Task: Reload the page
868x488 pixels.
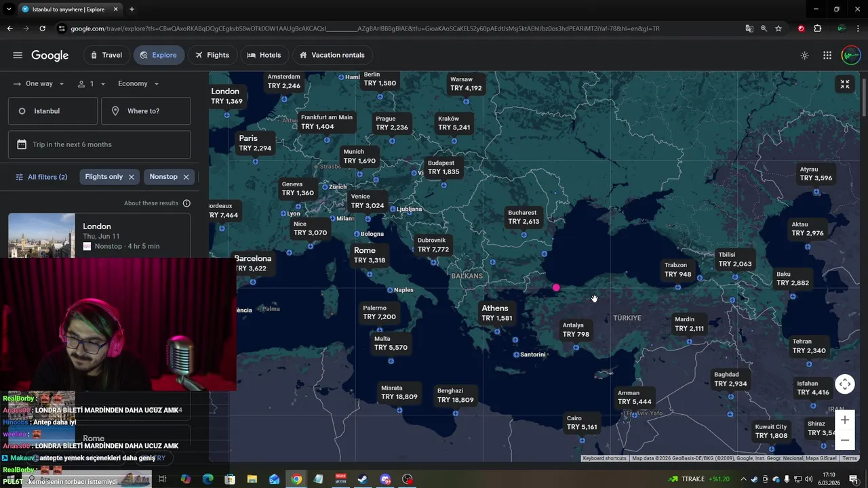Action: point(42,28)
